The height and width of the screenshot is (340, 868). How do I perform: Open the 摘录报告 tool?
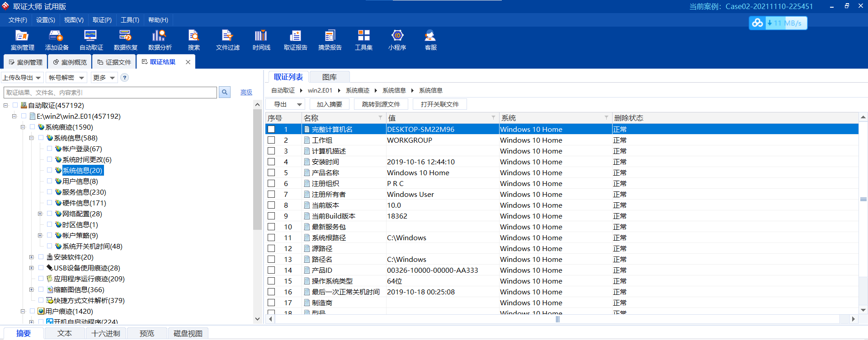330,40
